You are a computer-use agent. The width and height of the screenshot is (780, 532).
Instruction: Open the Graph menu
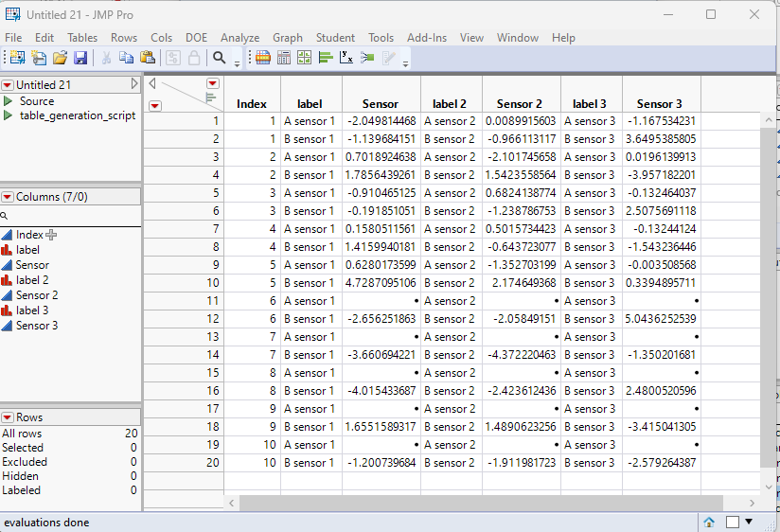288,38
